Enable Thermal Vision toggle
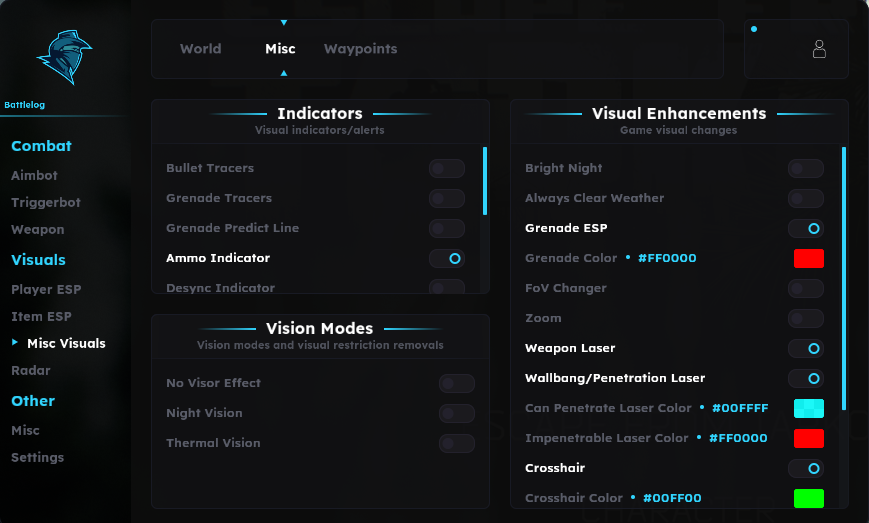The width and height of the screenshot is (869, 523). click(x=457, y=443)
